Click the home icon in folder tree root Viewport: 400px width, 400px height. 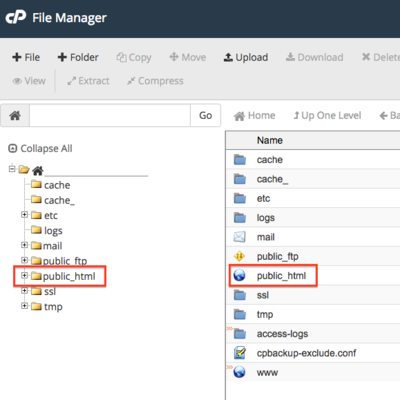[38, 170]
